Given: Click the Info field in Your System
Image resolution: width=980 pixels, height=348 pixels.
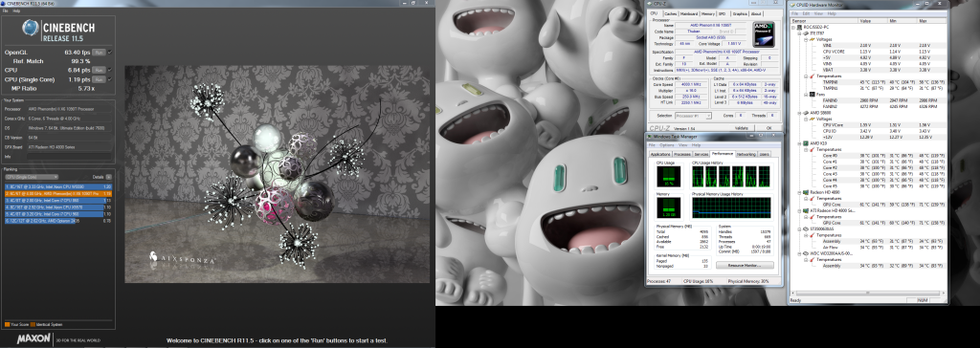Looking at the screenshot, I should 70,156.
